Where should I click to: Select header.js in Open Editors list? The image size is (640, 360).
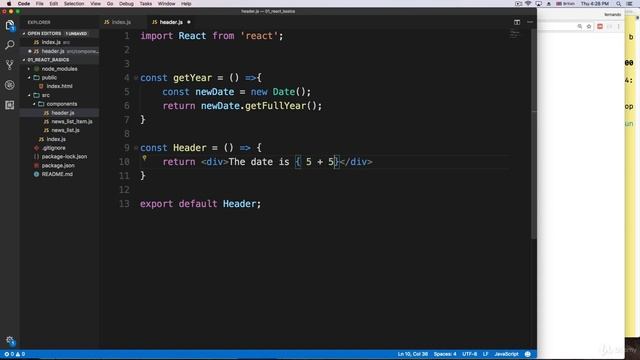59,51
